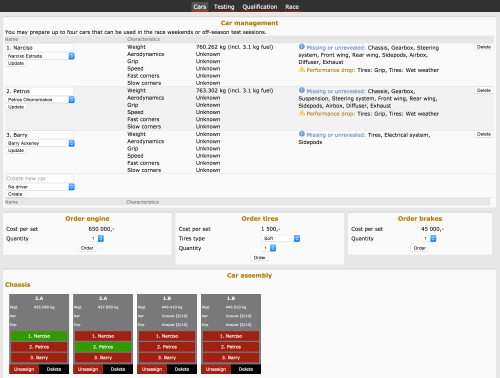Assign first 2.A chassis to 2. Petros
Screen dimensions: 500x378
[39, 347]
